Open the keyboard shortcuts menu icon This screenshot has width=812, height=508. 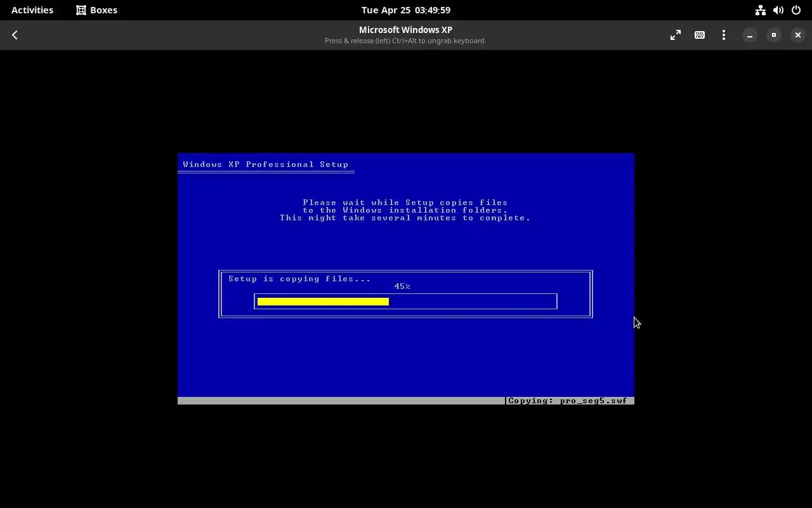(700, 35)
